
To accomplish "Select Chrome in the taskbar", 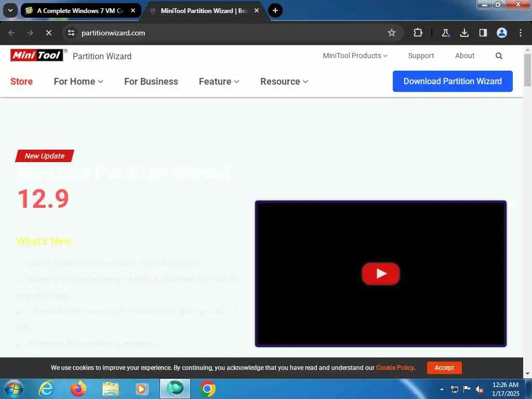I will pyautogui.click(x=207, y=389).
